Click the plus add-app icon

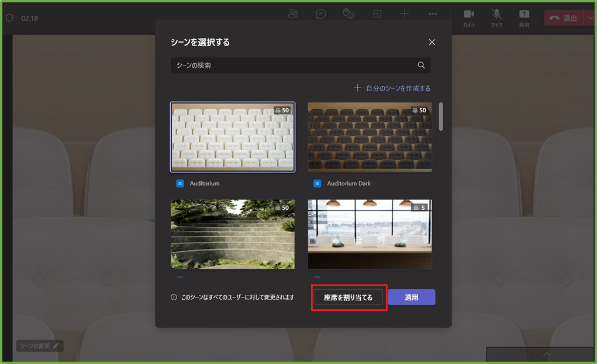click(x=405, y=14)
